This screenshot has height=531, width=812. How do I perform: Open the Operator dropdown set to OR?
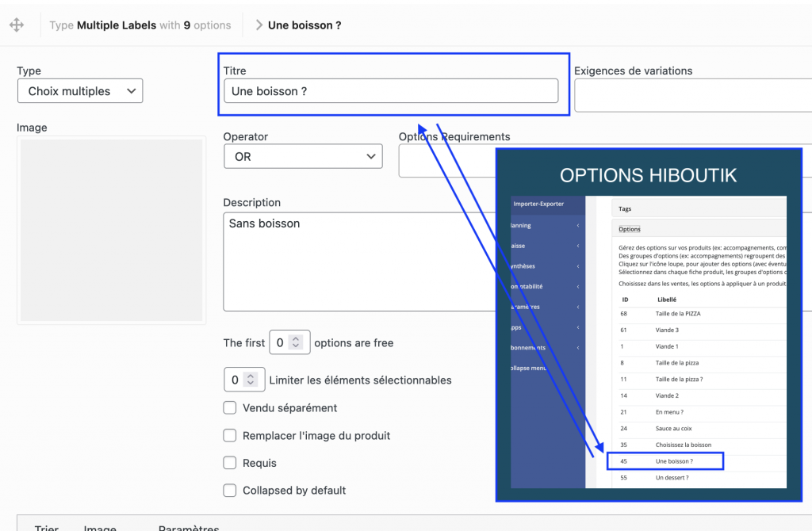point(303,157)
